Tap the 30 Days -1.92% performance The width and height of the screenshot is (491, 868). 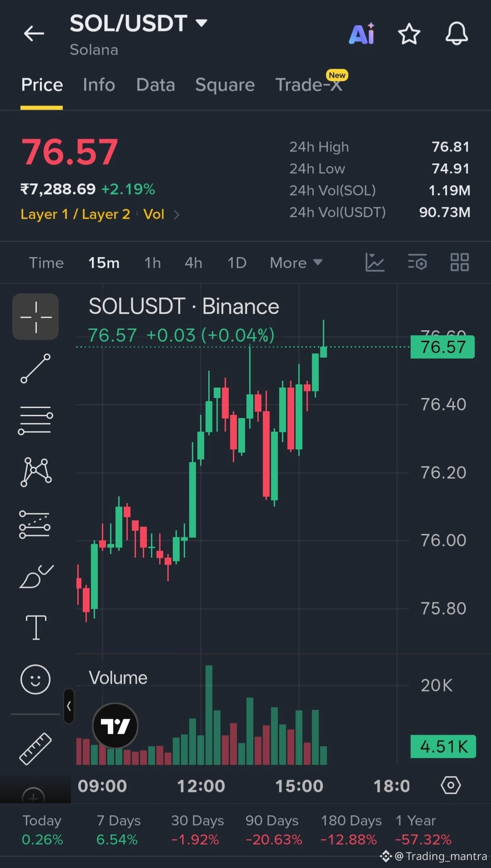pos(196,830)
